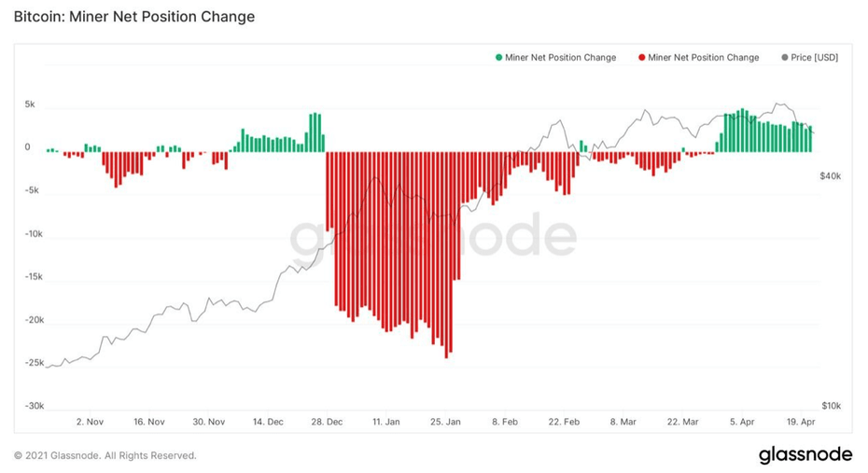
Task: Select the 19. Apr date axis label
Action: point(801,422)
